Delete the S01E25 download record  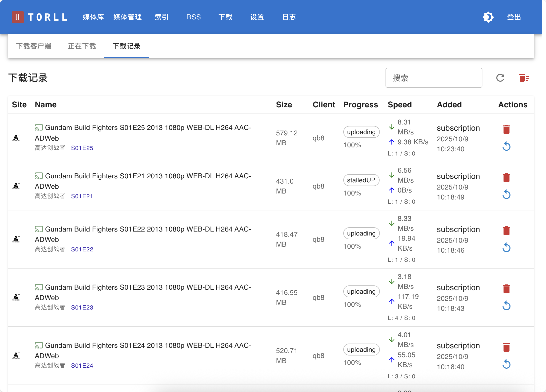pos(506,129)
